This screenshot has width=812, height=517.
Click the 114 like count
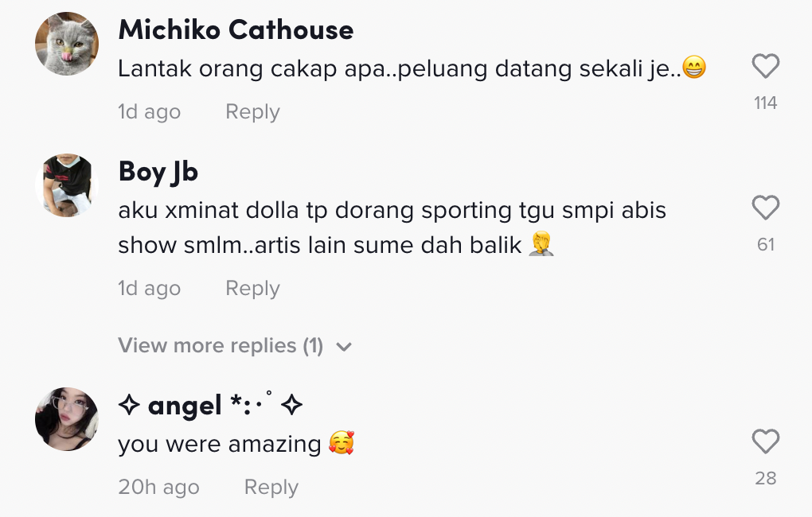(765, 103)
